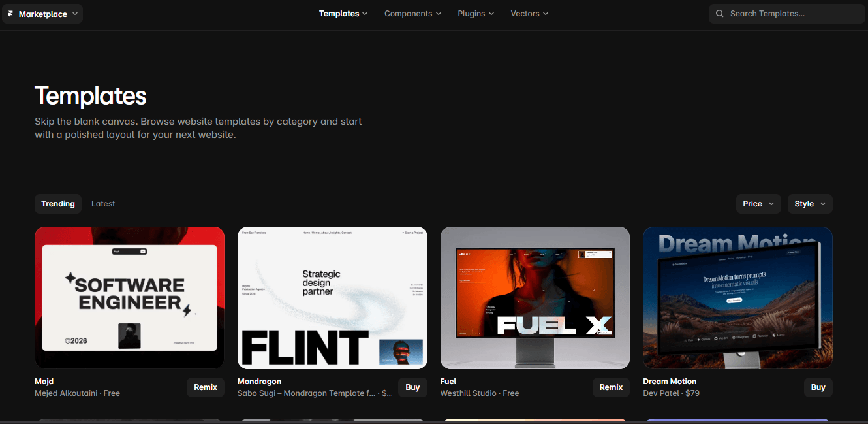868x424 pixels.
Task: Remix the Fuel template
Action: (611, 387)
